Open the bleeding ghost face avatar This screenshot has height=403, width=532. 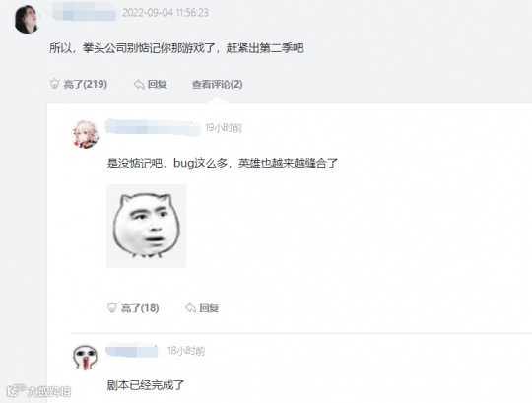click(x=85, y=358)
